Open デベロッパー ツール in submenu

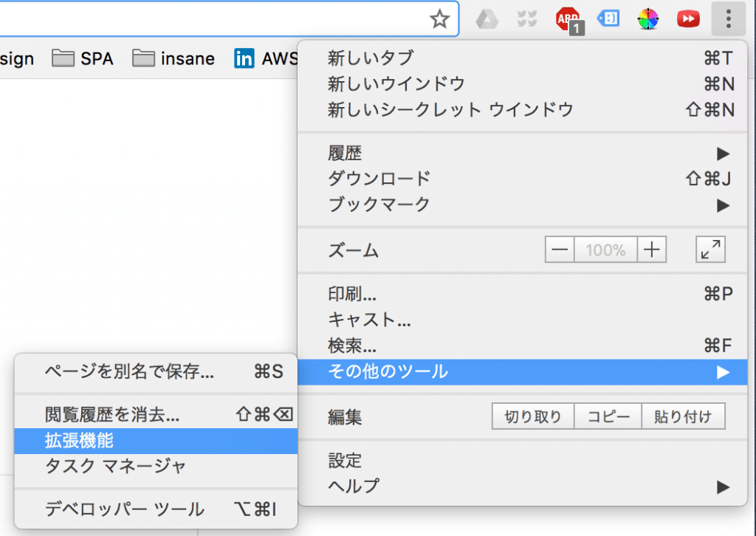click(x=156, y=509)
